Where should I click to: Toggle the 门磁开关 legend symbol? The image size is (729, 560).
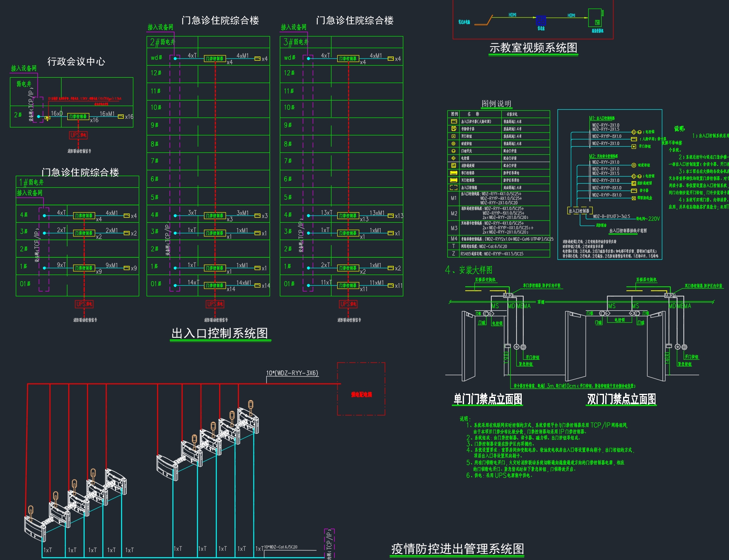[x=453, y=151]
